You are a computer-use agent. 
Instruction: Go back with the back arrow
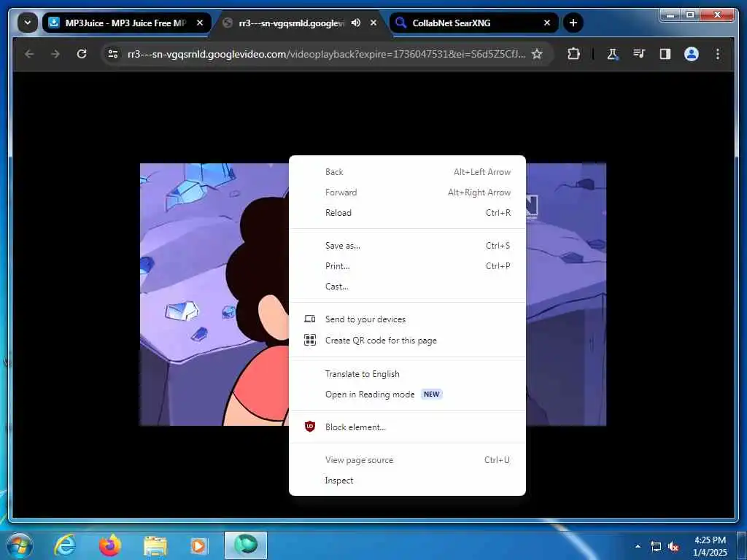[x=29, y=54]
